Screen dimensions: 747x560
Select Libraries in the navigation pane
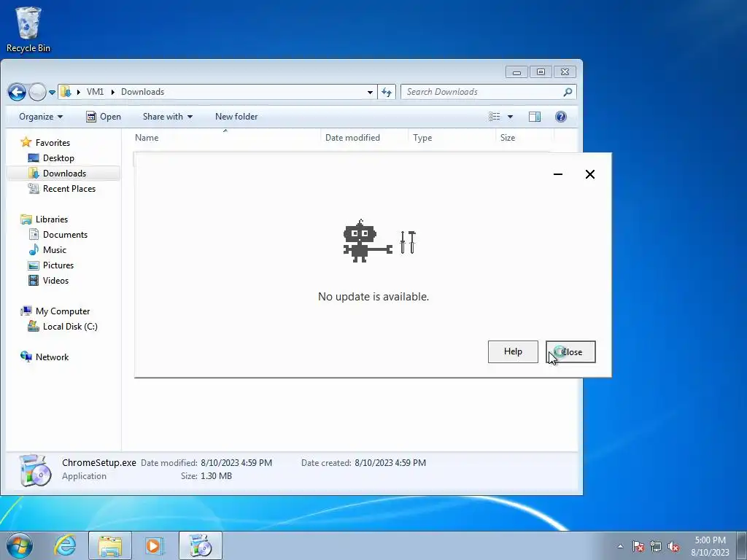click(52, 219)
